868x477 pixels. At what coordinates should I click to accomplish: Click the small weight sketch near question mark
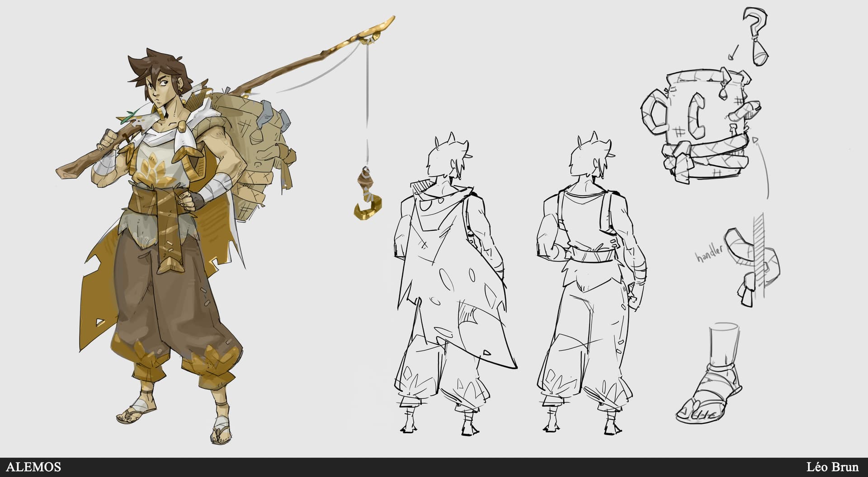pyautogui.click(x=761, y=53)
